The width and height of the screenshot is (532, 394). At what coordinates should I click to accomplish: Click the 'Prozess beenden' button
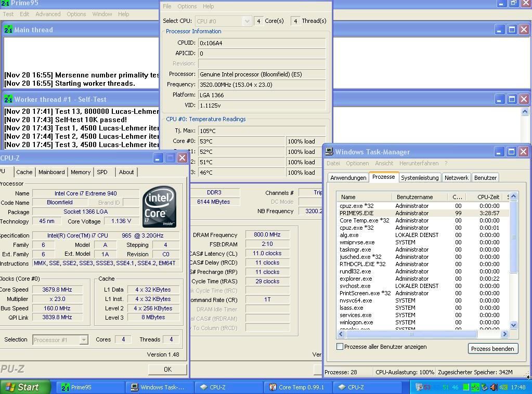[492, 349]
